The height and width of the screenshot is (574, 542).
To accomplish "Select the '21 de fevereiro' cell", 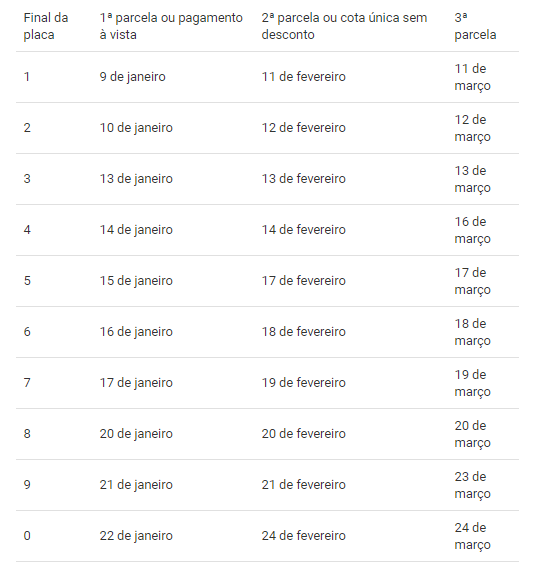I will [x=303, y=485].
